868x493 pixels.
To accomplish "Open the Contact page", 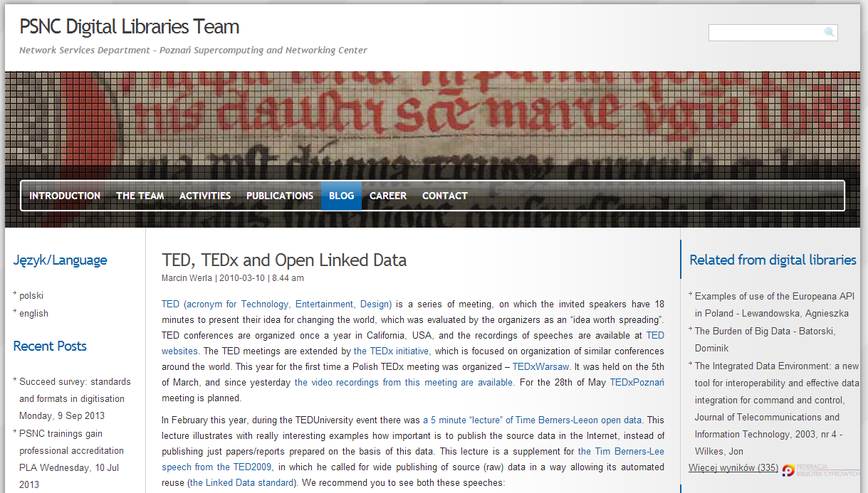I will tap(445, 196).
